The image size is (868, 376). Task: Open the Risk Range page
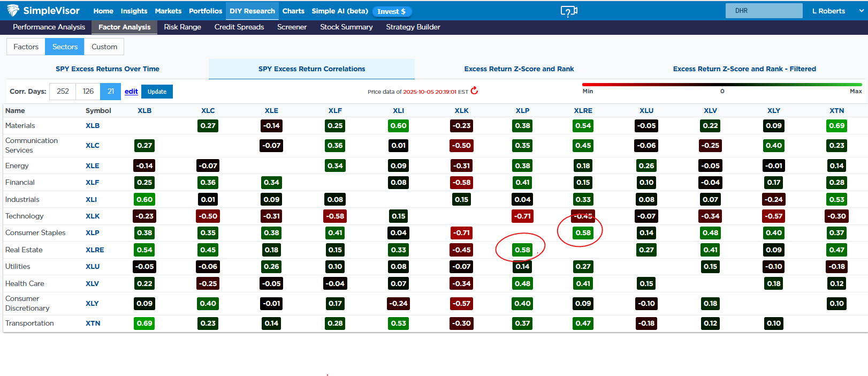[x=182, y=27]
